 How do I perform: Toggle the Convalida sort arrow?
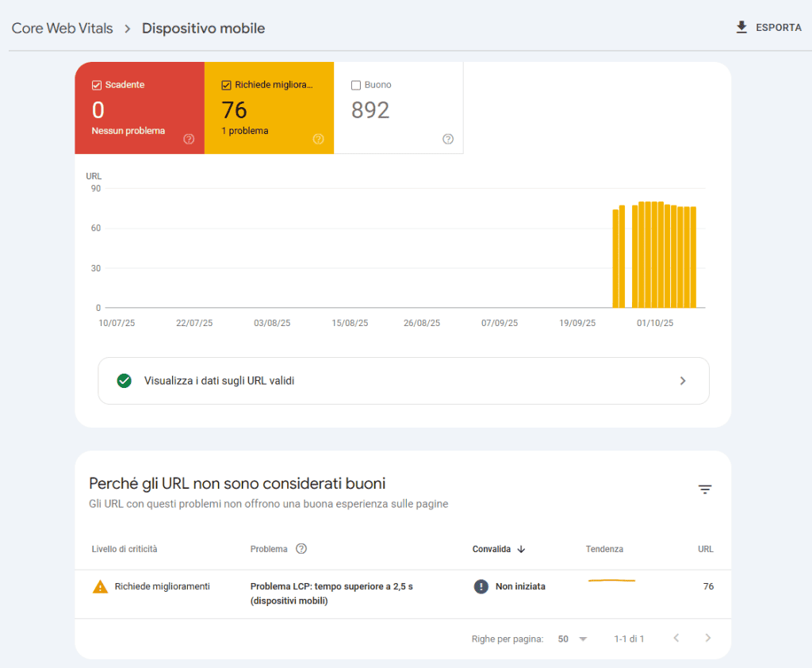pos(519,548)
